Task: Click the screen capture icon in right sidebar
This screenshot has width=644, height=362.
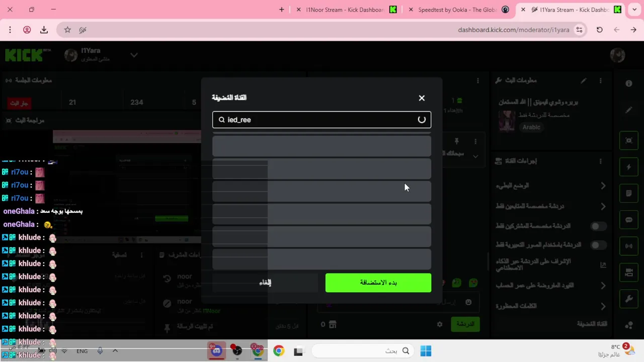Action: [x=629, y=141]
